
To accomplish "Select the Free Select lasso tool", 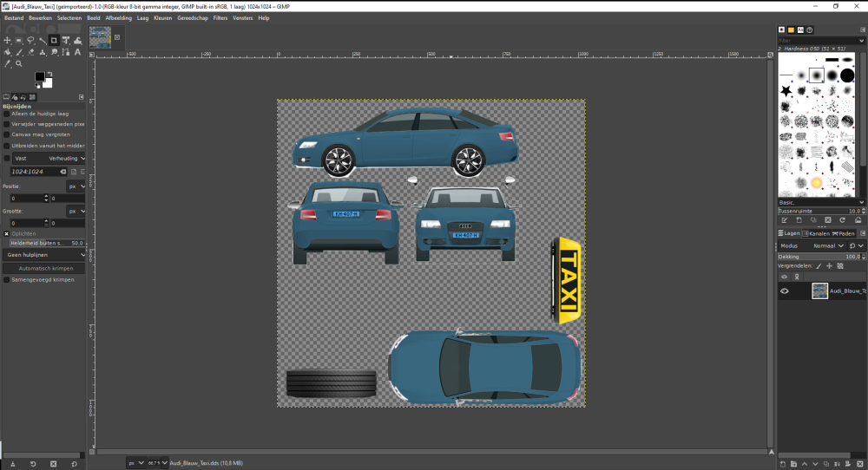I will (30, 40).
